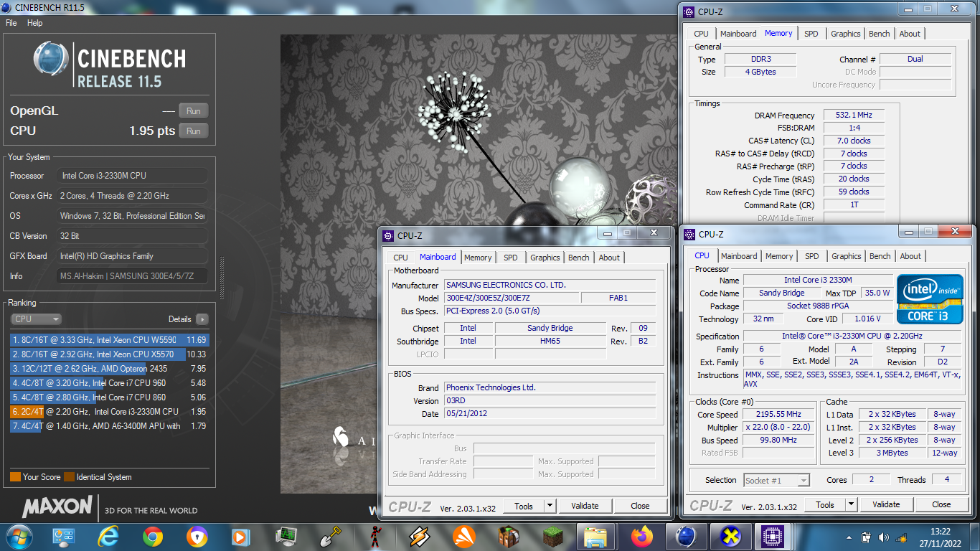Image resolution: width=980 pixels, height=551 pixels.
Task: Select the highlighted Core i3-2330M ranking row
Action: click(109, 412)
